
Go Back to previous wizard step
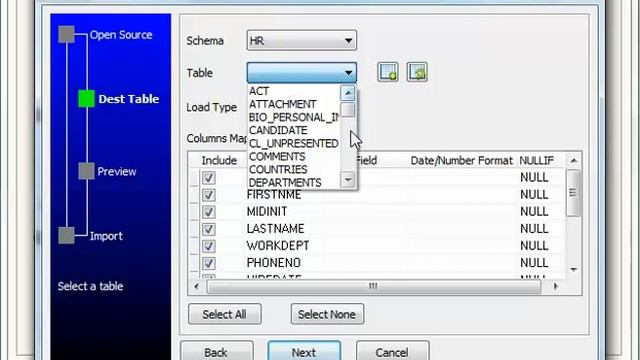point(216,351)
